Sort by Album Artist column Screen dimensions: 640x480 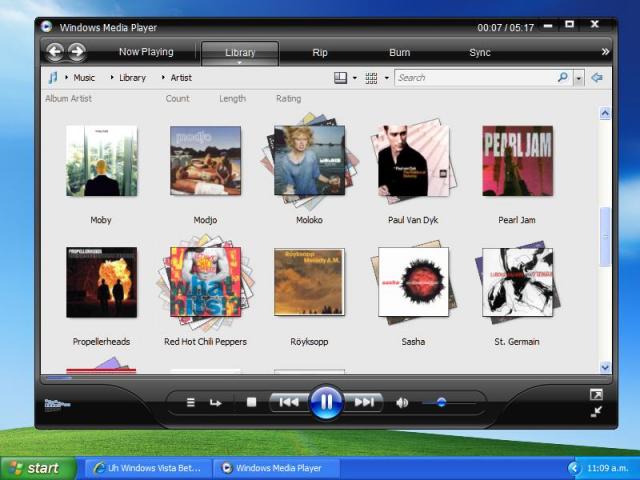(69, 98)
